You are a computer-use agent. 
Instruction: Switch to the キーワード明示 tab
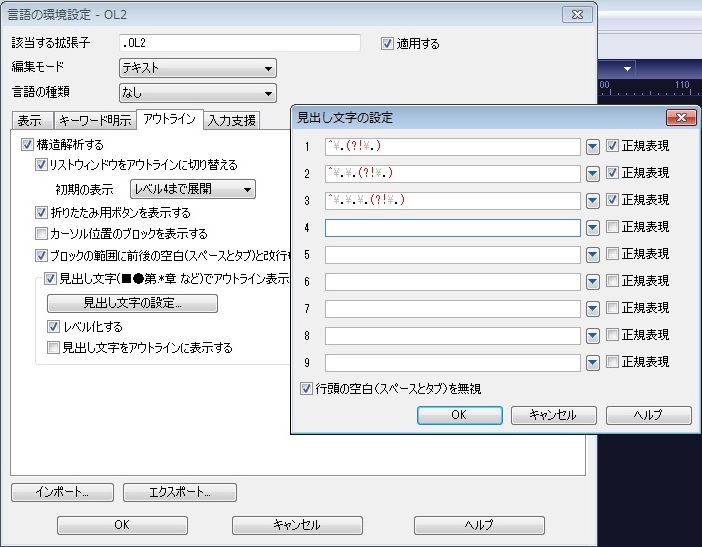[94, 121]
